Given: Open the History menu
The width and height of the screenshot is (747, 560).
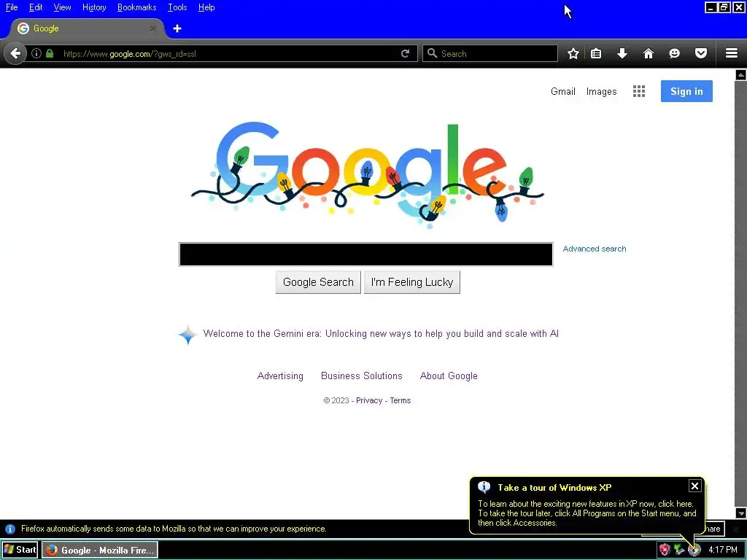Looking at the screenshot, I should coord(94,7).
